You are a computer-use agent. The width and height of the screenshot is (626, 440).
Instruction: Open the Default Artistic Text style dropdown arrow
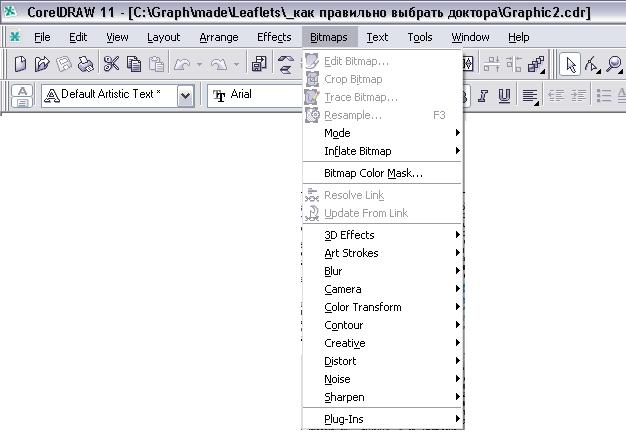point(185,96)
